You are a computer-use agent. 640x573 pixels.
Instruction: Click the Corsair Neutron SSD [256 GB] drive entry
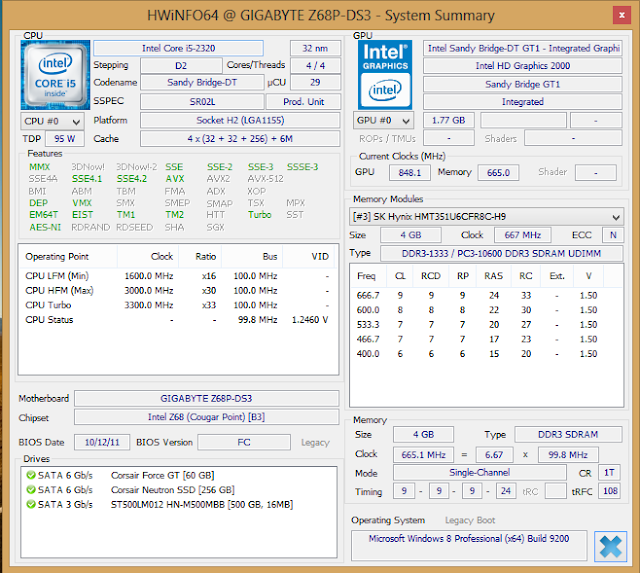point(173,489)
